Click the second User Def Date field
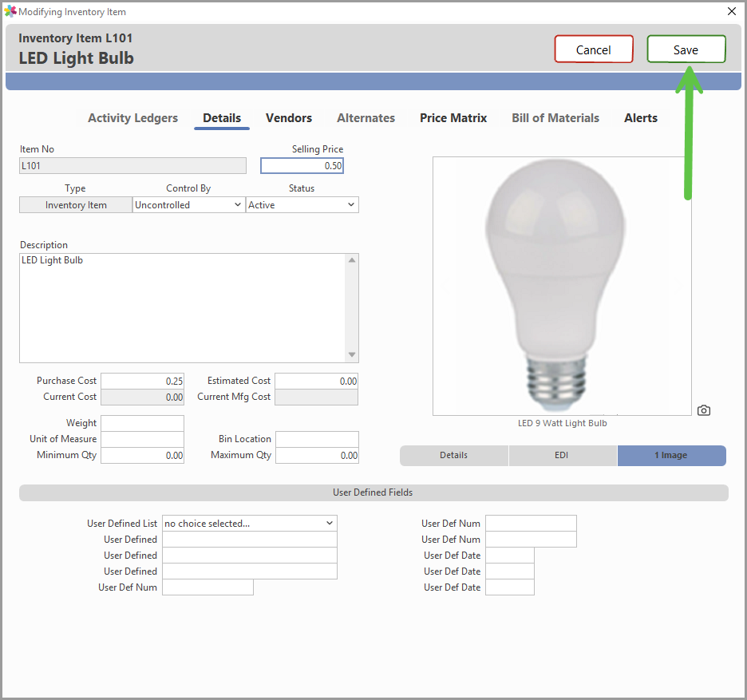 click(510, 571)
